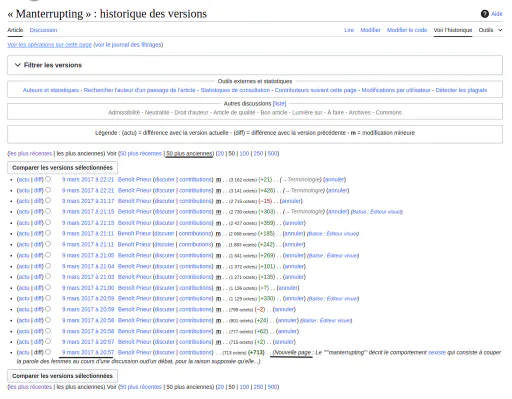Show 250 versions using top pagination
This screenshot has width=512, height=399.
tap(258, 154)
